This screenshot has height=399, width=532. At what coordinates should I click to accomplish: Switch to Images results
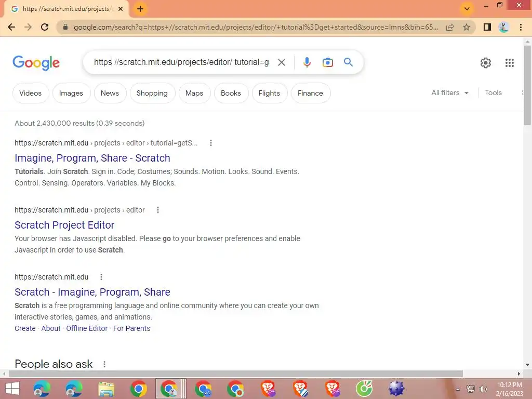[71, 93]
